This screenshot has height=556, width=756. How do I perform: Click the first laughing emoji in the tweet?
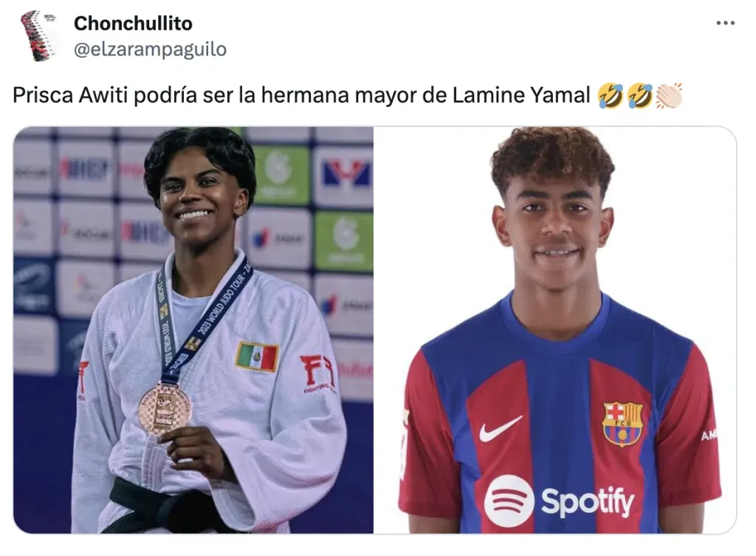click(610, 95)
